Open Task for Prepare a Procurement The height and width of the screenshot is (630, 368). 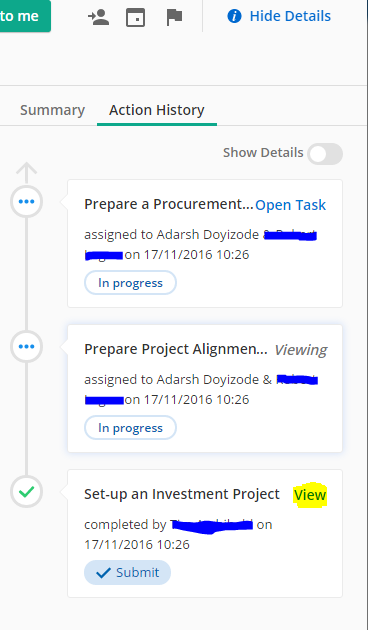pyautogui.click(x=290, y=205)
